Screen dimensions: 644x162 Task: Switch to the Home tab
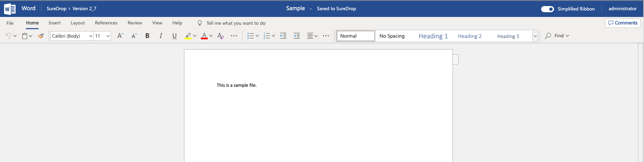pyautogui.click(x=32, y=23)
